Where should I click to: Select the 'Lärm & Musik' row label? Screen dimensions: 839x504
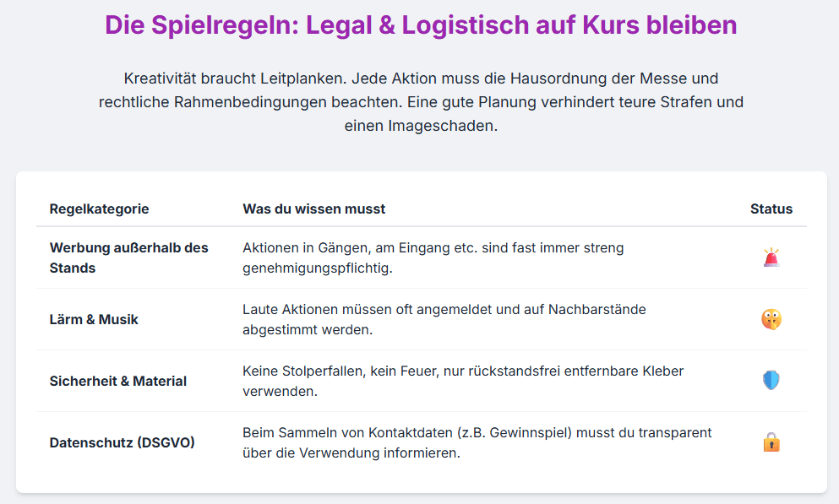pyautogui.click(x=94, y=319)
